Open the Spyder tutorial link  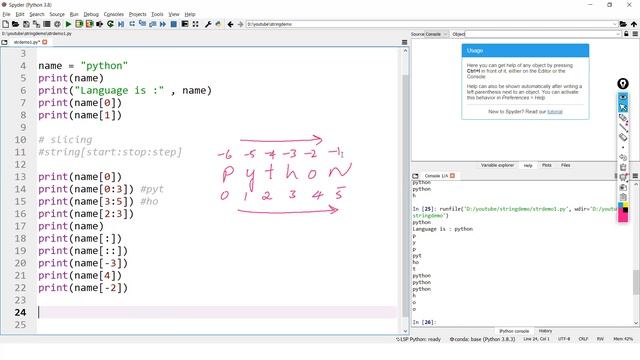tap(555, 111)
